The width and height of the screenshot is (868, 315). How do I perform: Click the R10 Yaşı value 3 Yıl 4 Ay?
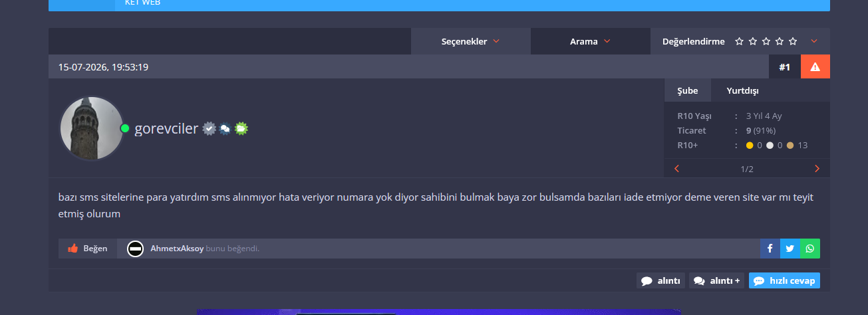pos(764,116)
